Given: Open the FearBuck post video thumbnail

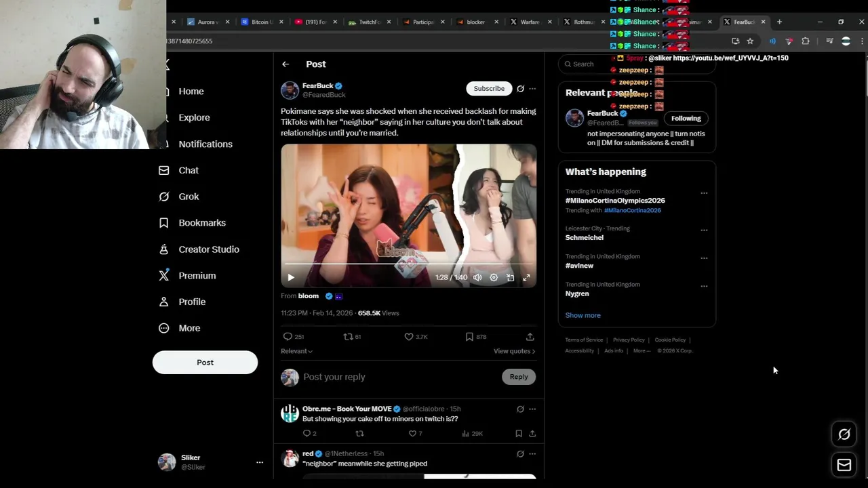Looking at the screenshot, I should 408,216.
